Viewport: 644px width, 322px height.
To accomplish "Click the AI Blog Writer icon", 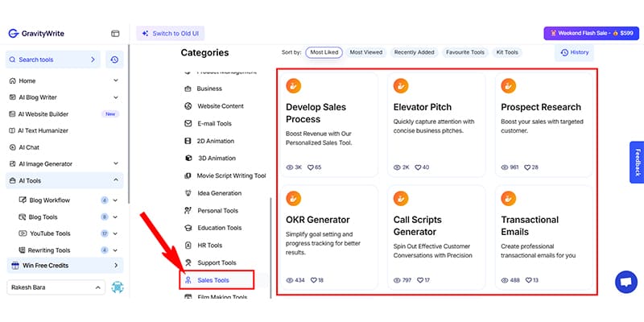I will (12, 97).
